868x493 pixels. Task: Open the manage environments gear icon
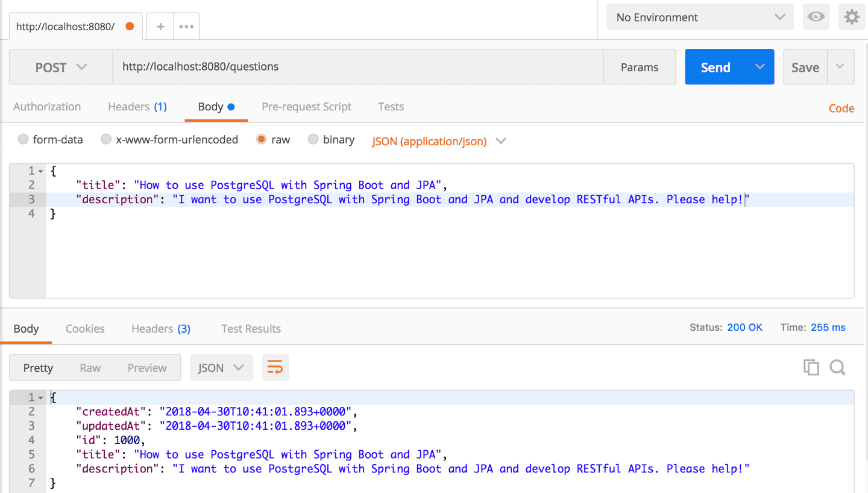click(x=852, y=17)
